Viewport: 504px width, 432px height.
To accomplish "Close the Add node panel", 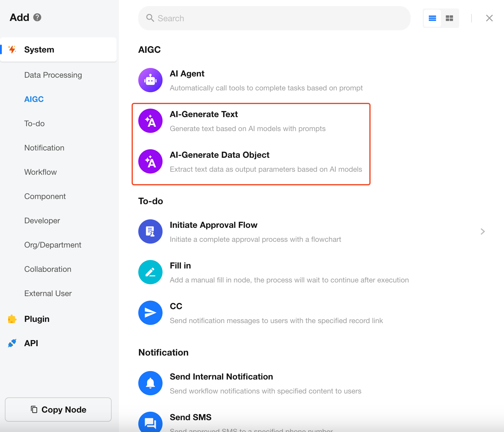I will 489,18.
